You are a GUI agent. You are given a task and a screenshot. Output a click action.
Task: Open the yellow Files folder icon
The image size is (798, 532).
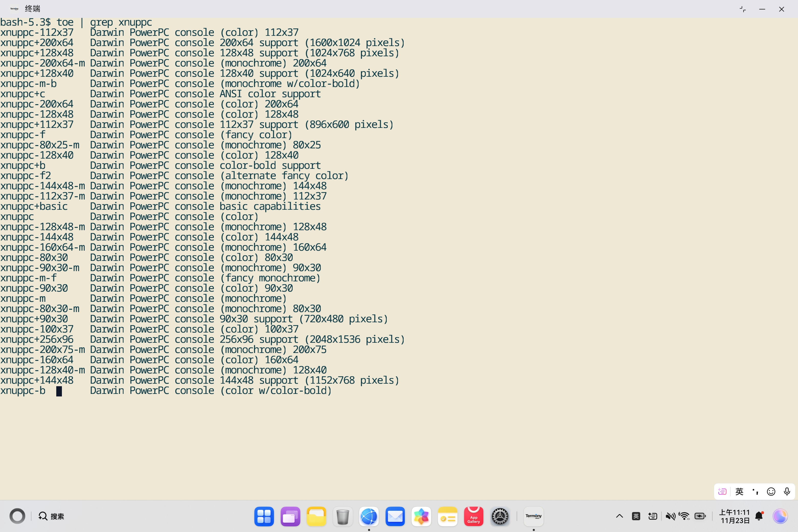click(316, 516)
